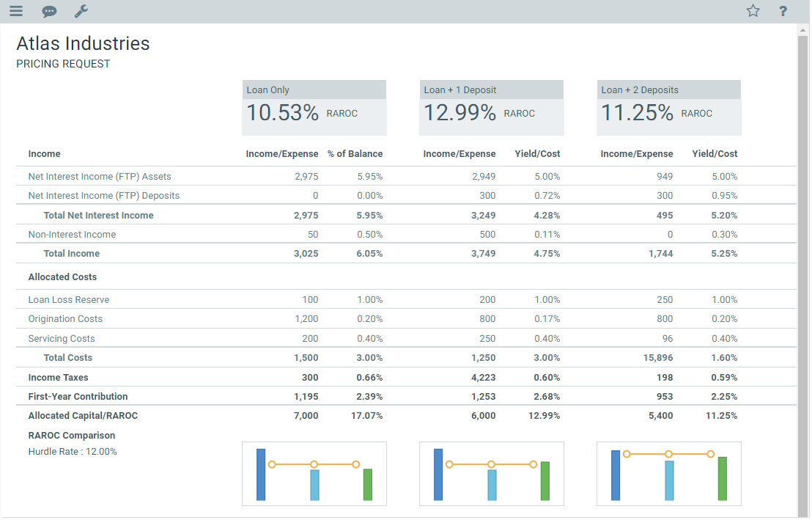Image resolution: width=812 pixels, height=520 pixels.
Task: Open the Servicing Costs line item
Action: coord(61,338)
